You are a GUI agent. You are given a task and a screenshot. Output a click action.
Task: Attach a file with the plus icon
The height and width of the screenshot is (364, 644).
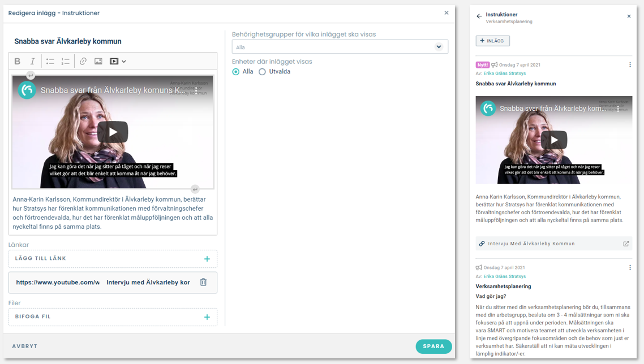[x=207, y=317]
